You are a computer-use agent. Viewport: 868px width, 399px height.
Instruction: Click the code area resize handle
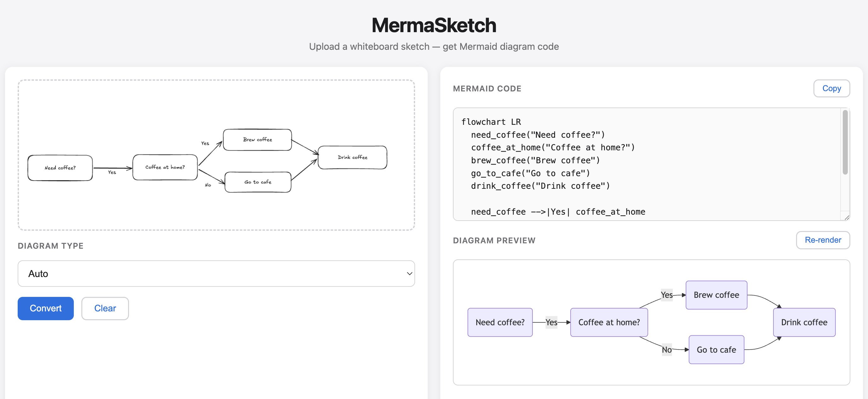847,217
